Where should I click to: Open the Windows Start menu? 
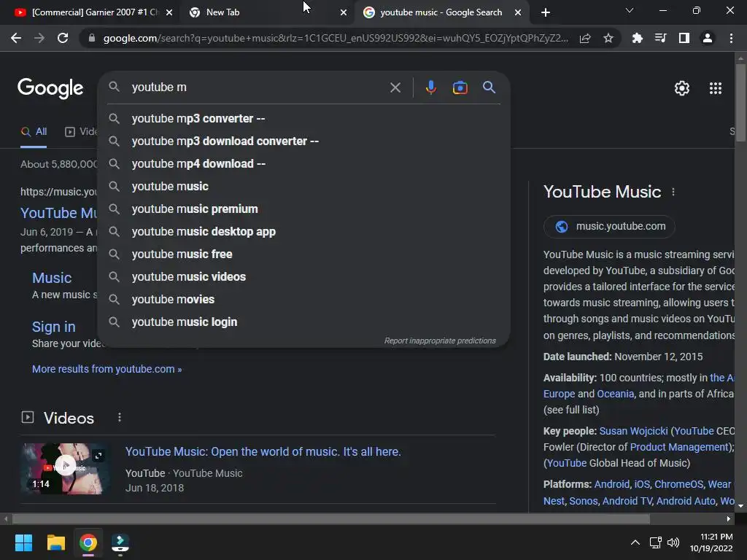pos(23,542)
